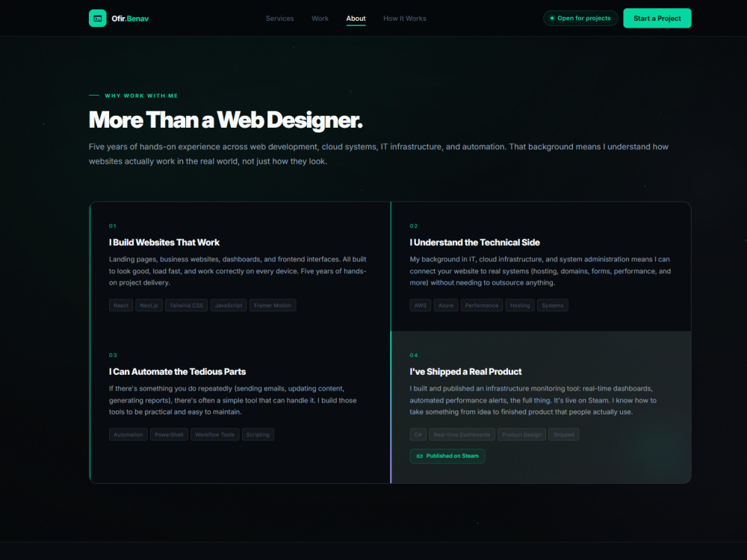Click the icon in the Published on Steam badge
Image resolution: width=747 pixels, height=560 pixels.
[x=420, y=456]
